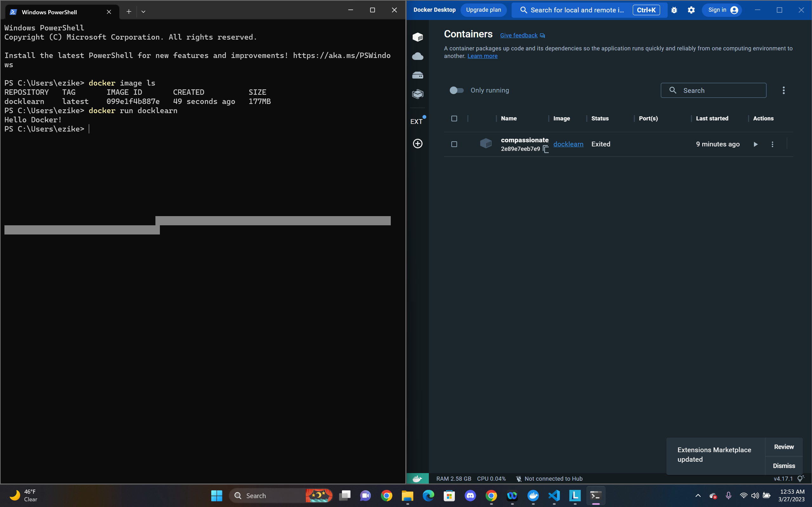Open container row three-dot actions menu
Viewport: 812px width, 507px height.
(x=772, y=144)
